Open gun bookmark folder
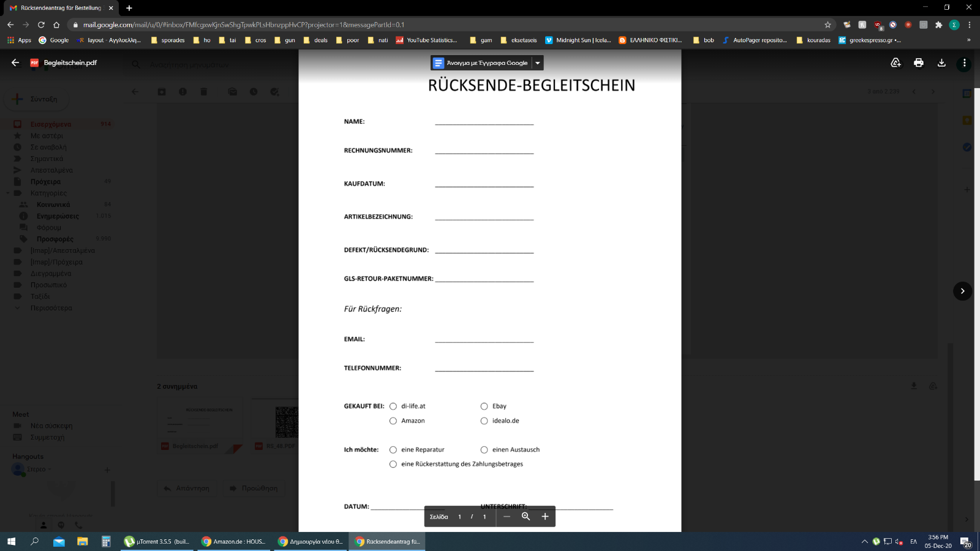The image size is (980, 551). [x=285, y=40]
